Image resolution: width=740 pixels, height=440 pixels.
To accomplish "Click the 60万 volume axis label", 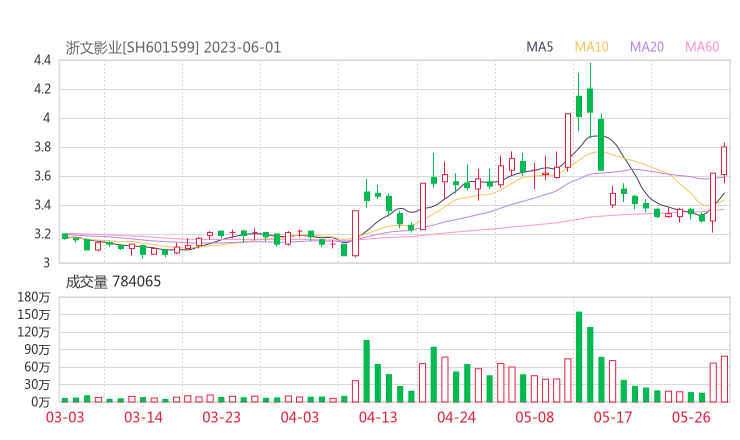I will pyautogui.click(x=37, y=367).
